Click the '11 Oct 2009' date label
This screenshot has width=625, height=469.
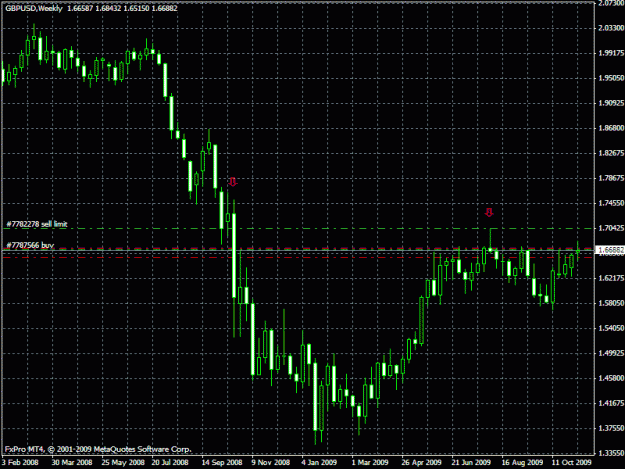pyautogui.click(x=572, y=463)
